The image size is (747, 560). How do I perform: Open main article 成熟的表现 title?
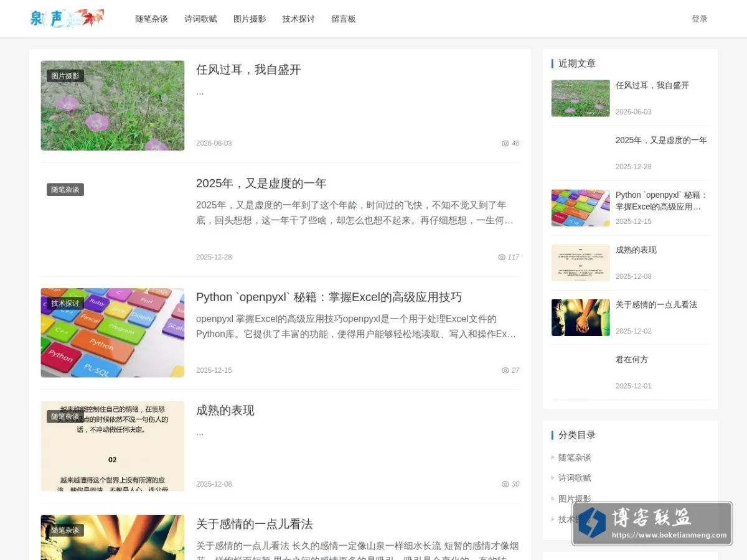(225, 410)
